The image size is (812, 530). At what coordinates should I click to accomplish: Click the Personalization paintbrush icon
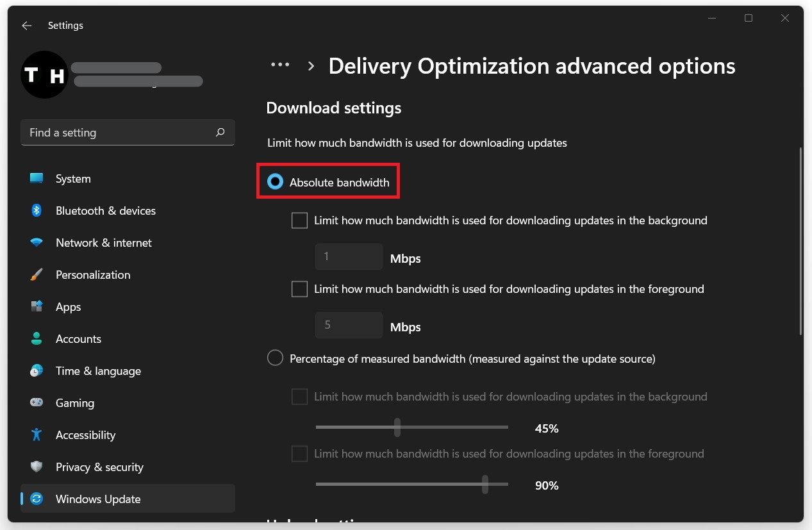tap(37, 275)
